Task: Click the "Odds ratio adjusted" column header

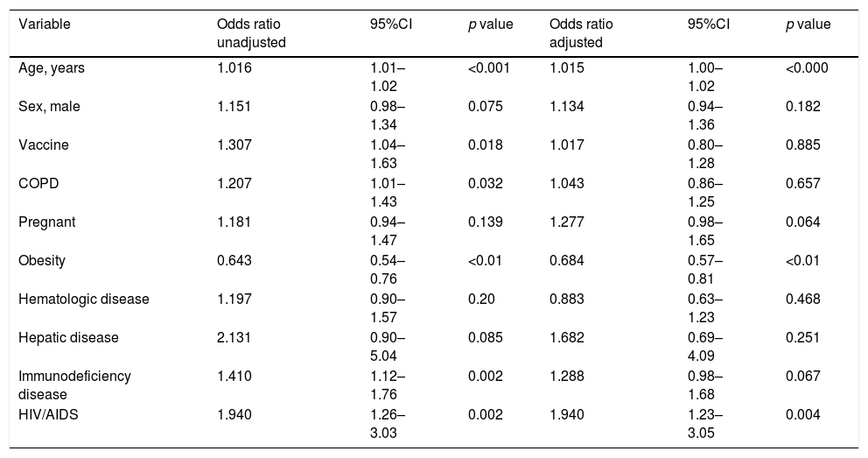Action: point(577,32)
